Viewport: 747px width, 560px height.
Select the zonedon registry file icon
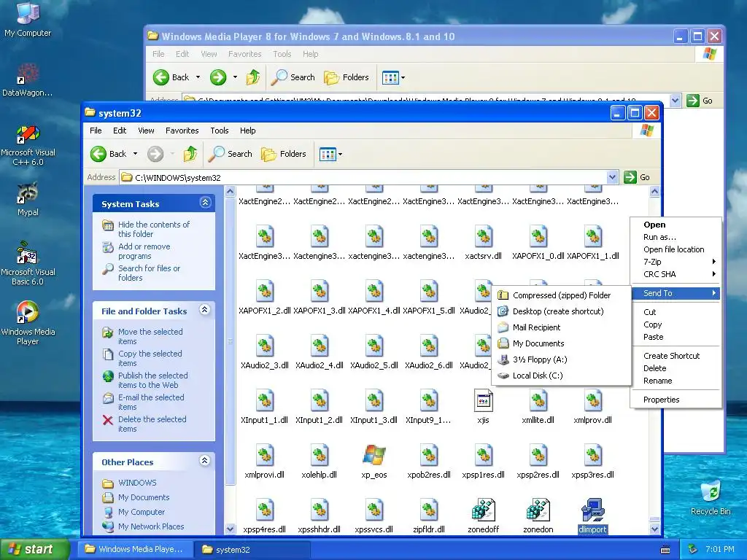click(x=538, y=510)
